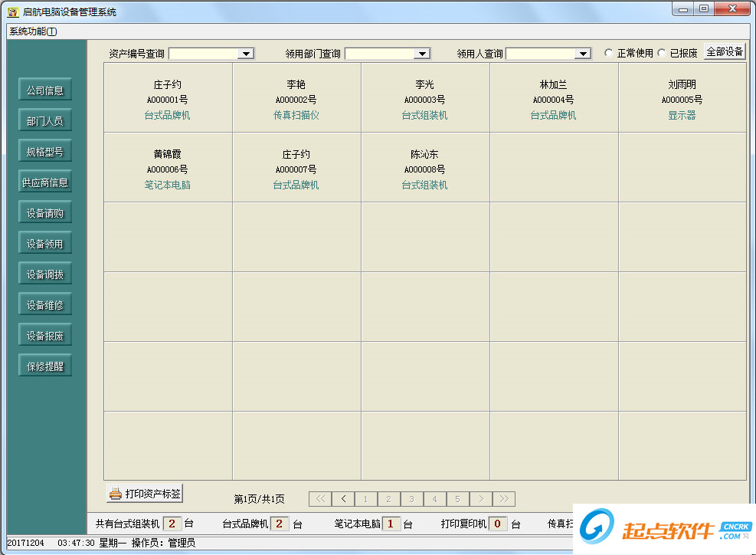Maximize the application window
This screenshot has height=555, width=756.
click(704, 8)
